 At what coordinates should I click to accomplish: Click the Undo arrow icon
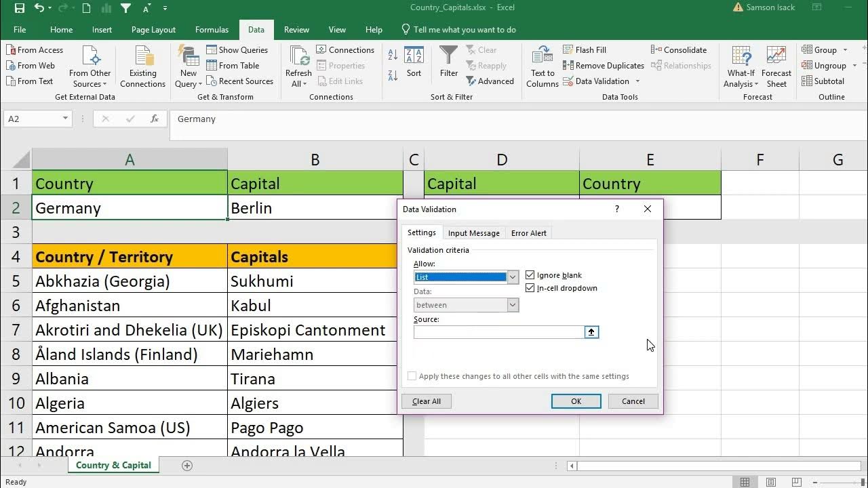click(39, 8)
